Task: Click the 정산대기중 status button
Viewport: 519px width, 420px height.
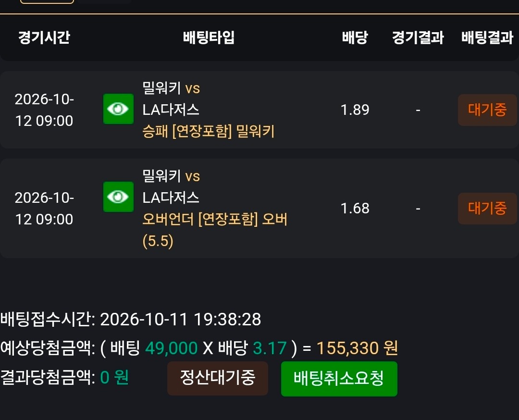Action: (x=218, y=378)
